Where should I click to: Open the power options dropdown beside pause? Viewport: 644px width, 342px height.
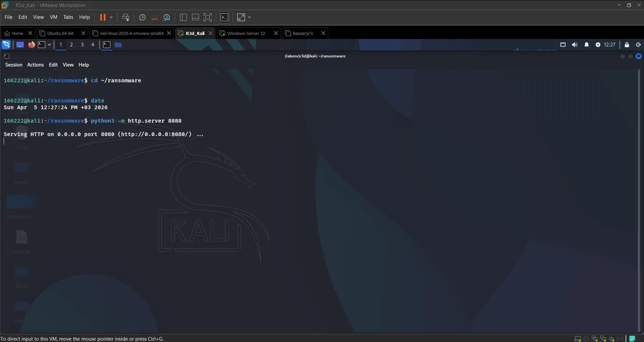pyautogui.click(x=111, y=17)
